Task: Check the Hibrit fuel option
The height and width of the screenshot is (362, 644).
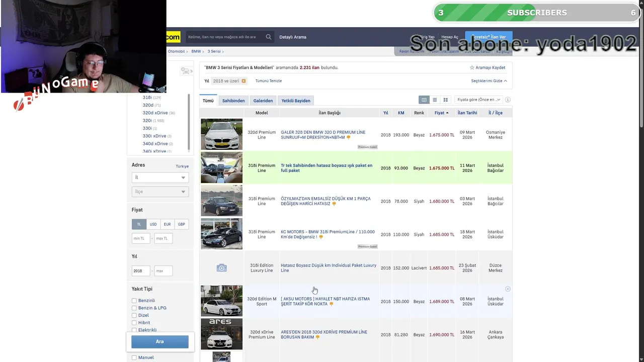Action: pyautogui.click(x=134, y=323)
